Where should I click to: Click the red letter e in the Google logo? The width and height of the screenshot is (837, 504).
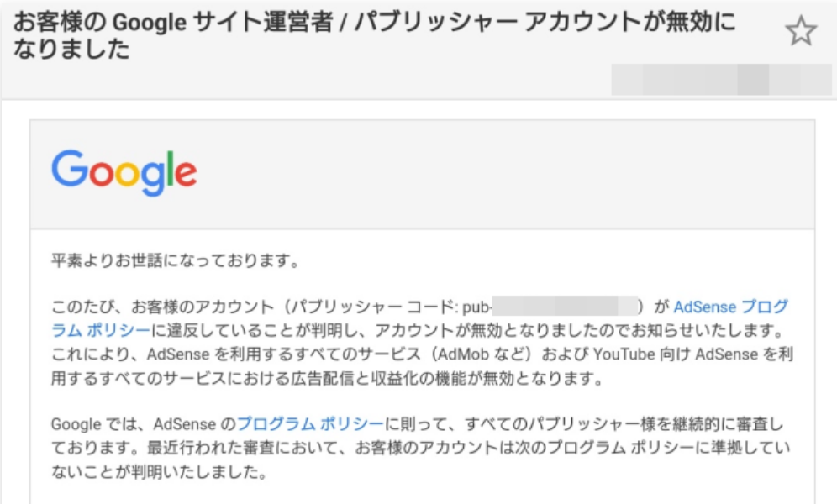[186, 174]
